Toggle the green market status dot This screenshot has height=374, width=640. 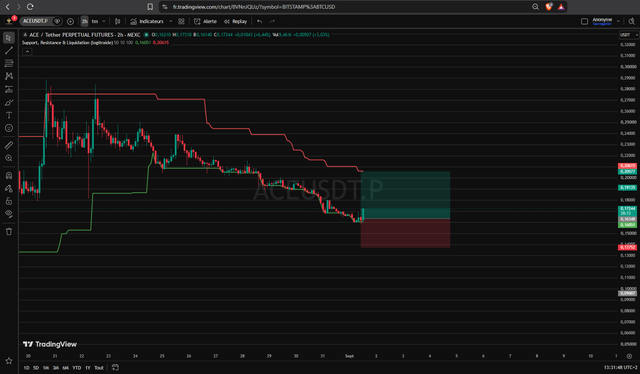coord(146,35)
